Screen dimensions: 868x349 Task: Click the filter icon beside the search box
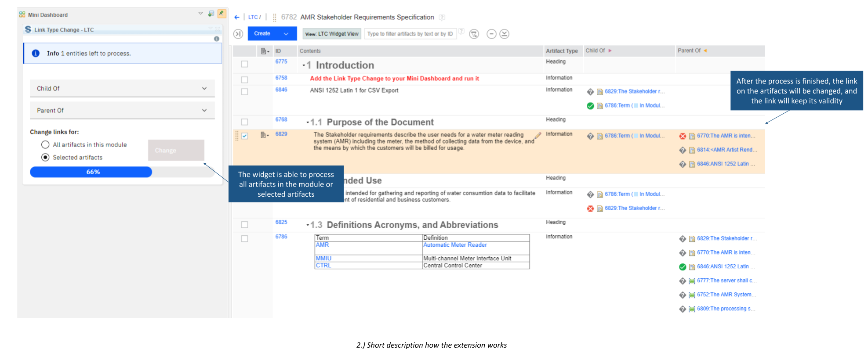(474, 34)
